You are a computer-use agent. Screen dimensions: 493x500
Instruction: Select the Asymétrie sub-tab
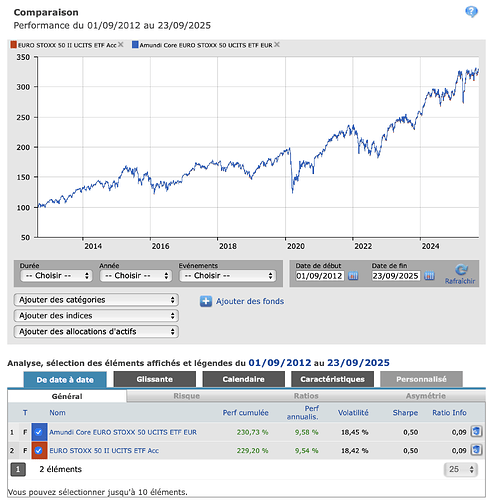426,396
